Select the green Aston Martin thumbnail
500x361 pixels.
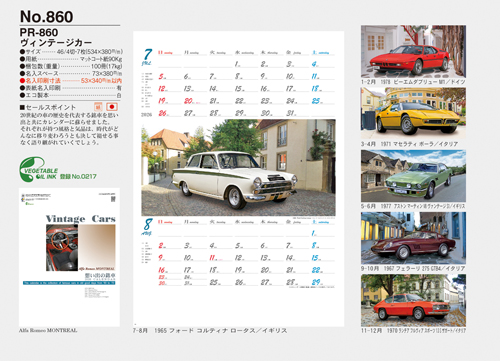(413, 176)
